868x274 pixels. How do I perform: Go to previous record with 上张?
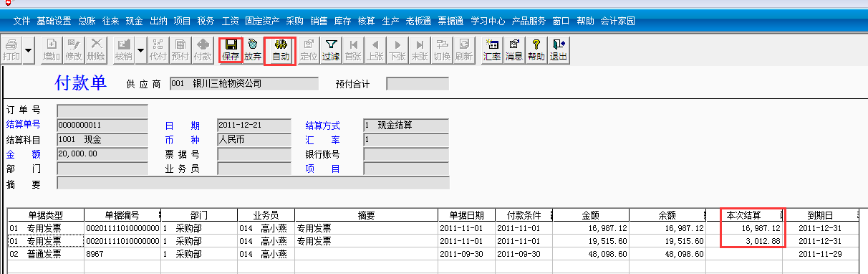point(375,50)
